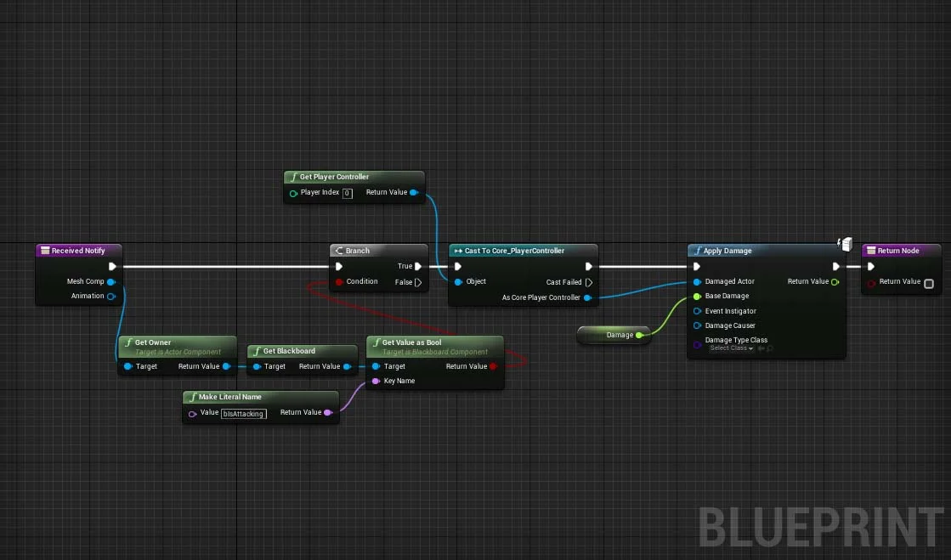Click Apply Damage Return Value pin
Image resolution: width=951 pixels, height=560 pixels.
pos(835,281)
